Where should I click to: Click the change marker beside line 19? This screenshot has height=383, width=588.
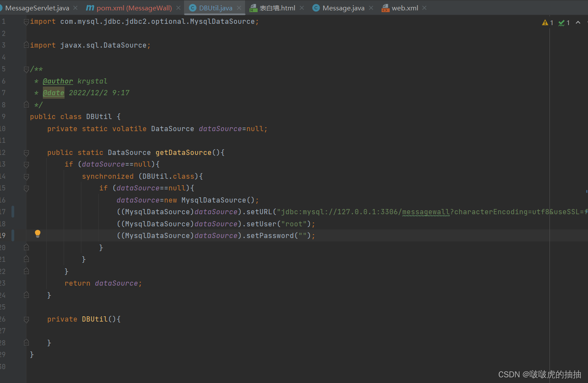click(13, 235)
